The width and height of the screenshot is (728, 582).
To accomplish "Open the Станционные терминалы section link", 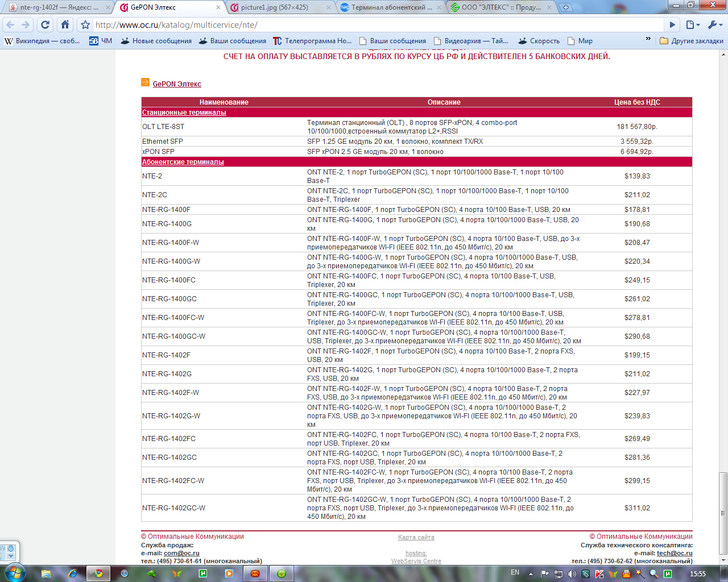I will 184,113.
